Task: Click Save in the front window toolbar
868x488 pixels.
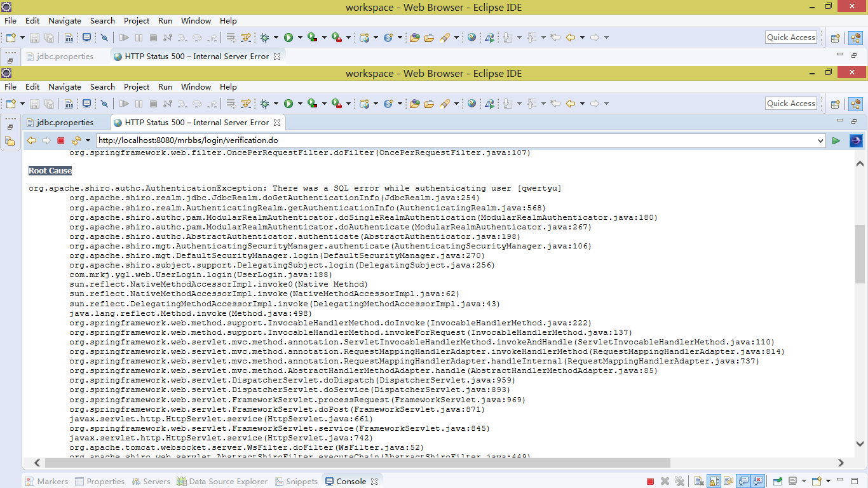Action: tap(34, 104)
